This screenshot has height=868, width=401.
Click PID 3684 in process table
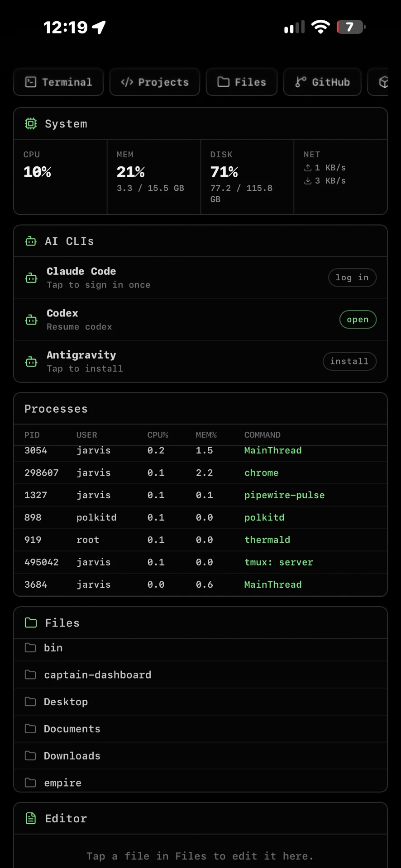[x=36, y=585]
